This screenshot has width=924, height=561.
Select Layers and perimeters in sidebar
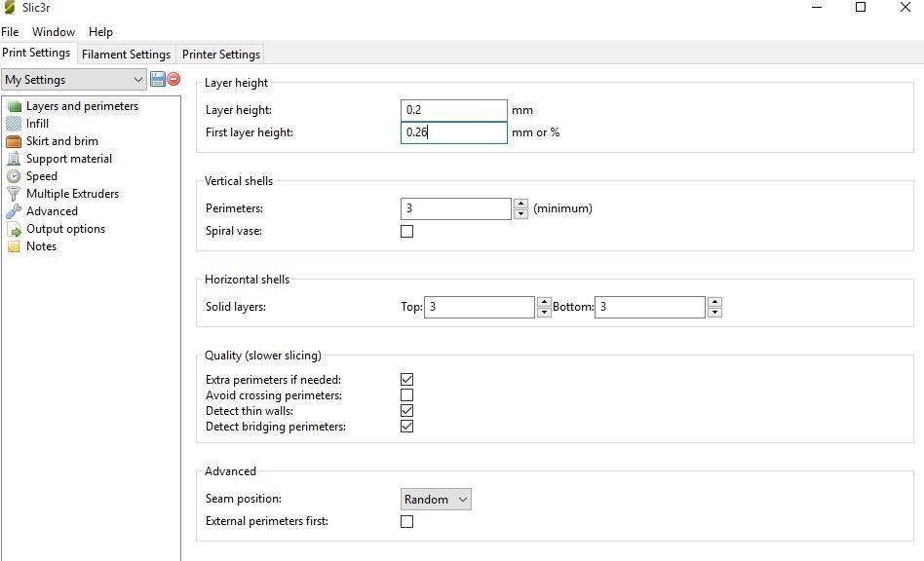82,106
